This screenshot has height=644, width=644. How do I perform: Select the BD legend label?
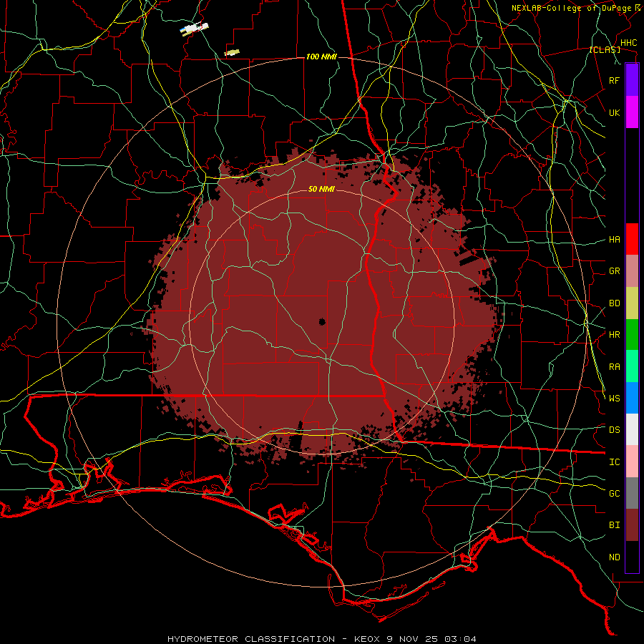coord(614,303)
